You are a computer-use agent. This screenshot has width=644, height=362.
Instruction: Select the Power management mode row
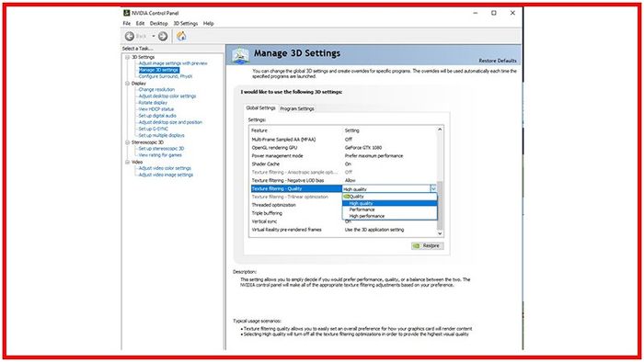[343, 156]
